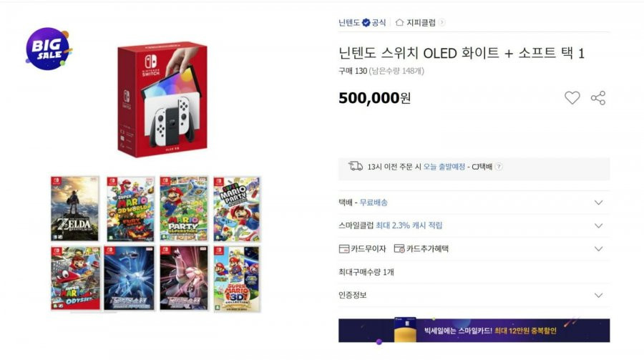The image size is (644, 360).
Task: Click the house icon beside 지피클럽
Action: (399, 22)
